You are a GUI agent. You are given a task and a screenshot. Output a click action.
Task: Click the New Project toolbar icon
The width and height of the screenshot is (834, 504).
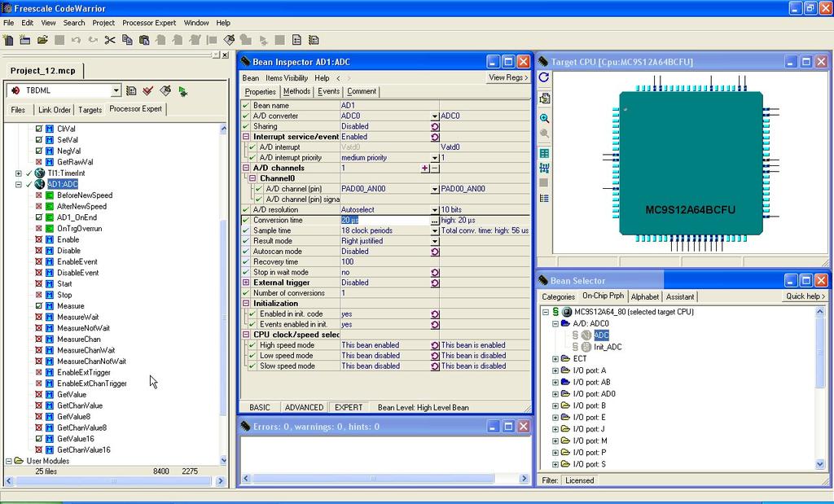click(25, 40)
